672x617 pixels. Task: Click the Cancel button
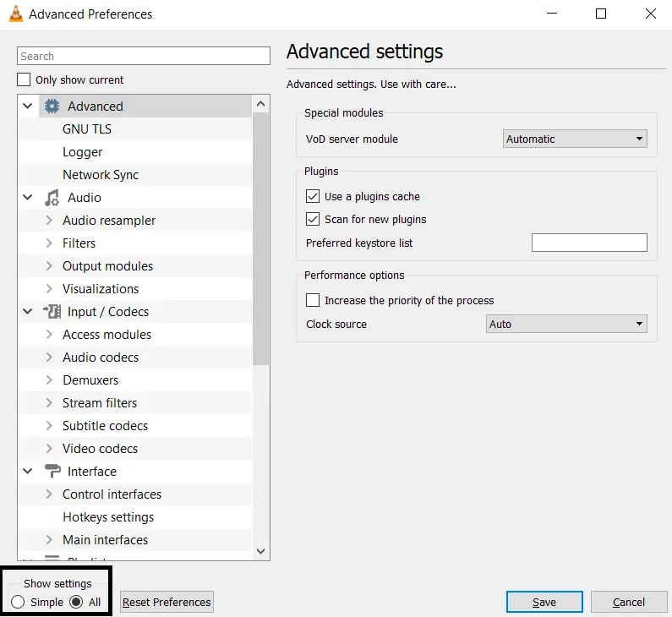coord(629,602)
